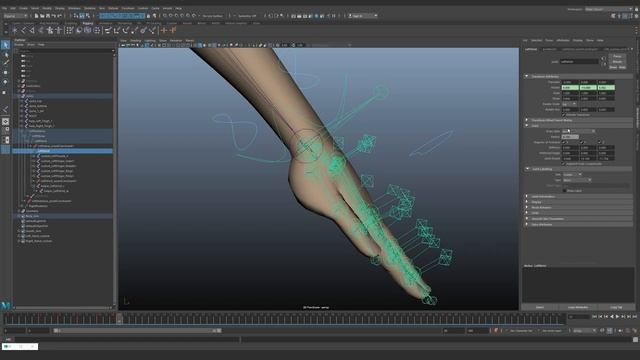Collapse the Joint Labelling section
The image size is (640, 360).
click(527, 169)
